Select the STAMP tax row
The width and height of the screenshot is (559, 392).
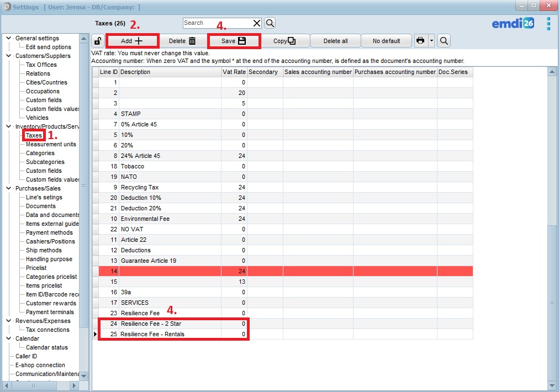coord(286,114)
